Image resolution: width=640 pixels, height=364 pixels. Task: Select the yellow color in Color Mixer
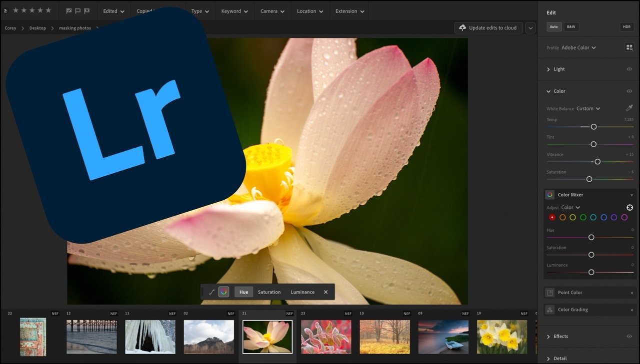pyautogui.click(x=572, y=217)
